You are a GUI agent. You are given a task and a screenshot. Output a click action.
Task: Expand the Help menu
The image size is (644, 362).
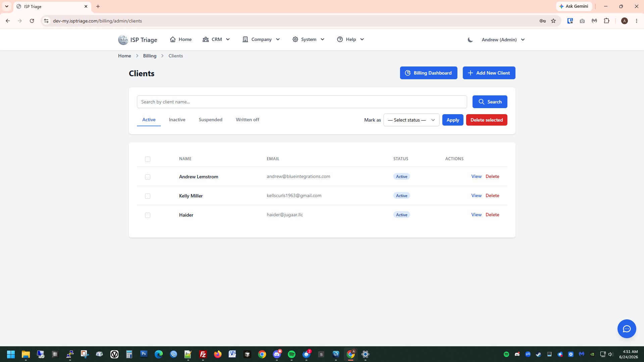[351, 40]
